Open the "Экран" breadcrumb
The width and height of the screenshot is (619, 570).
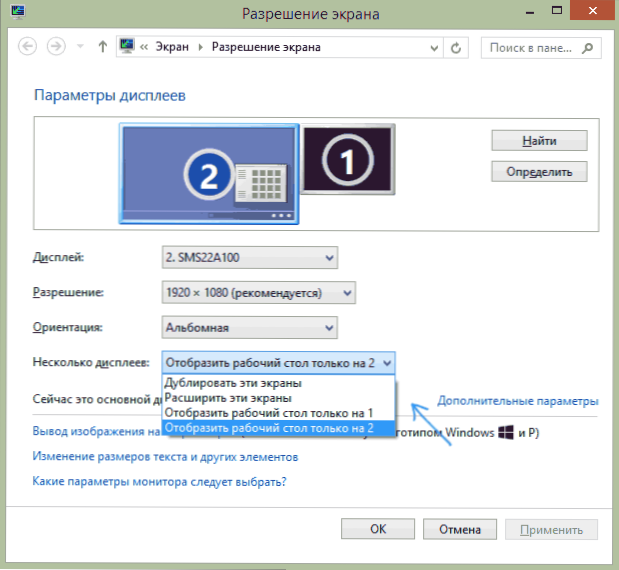tap(172, 47)
